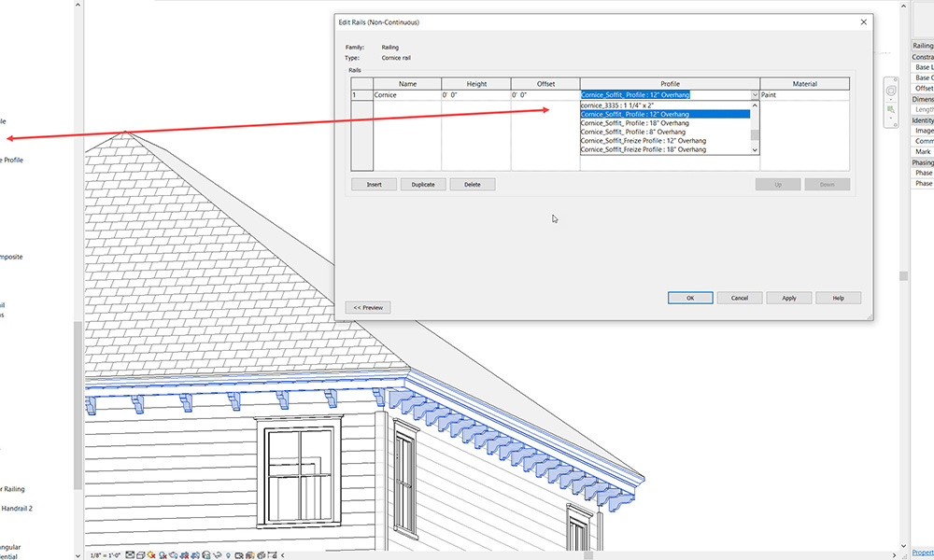The height and width of the screenshot is (560, 934).
Task: Collapse the << Preview pane
Action: (368, 308)
